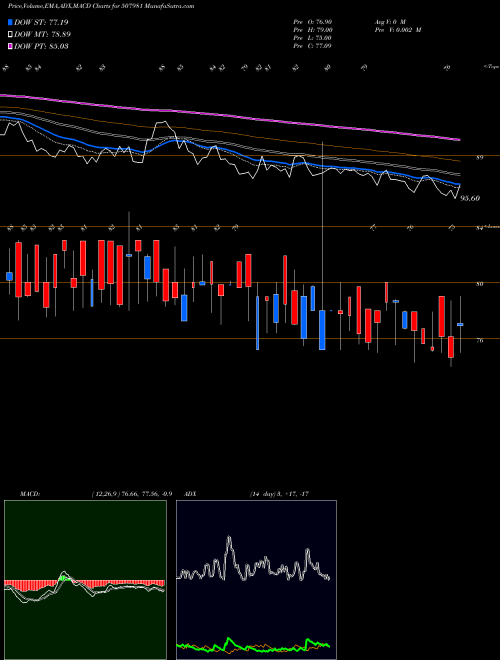
Task: Click the price axis label 84
Action: [x=479, y=229]
